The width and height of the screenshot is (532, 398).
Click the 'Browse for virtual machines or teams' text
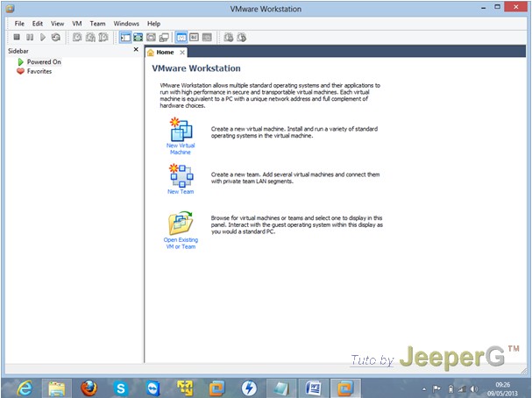(297, 224)
